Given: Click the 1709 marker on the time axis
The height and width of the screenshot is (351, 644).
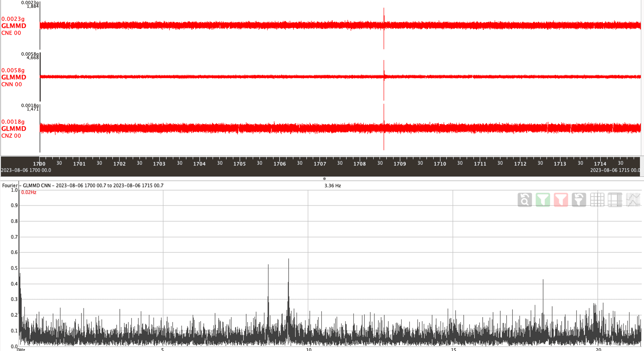Looking at the screenshot, I should tap(400, 164).
